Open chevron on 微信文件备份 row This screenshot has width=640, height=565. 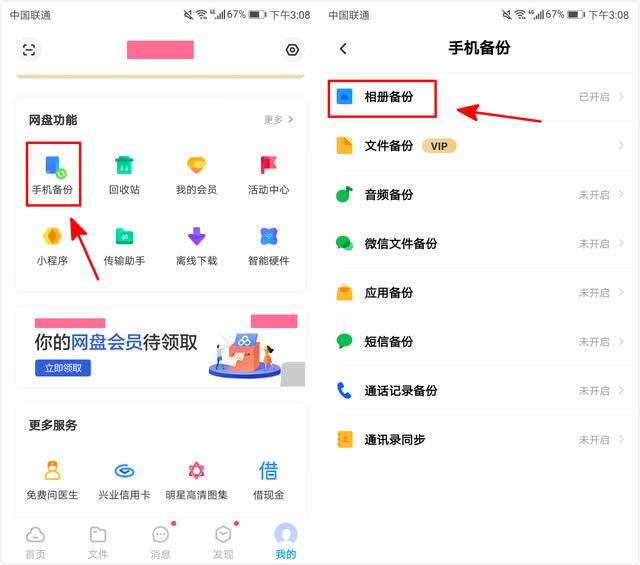pos(621,243)
